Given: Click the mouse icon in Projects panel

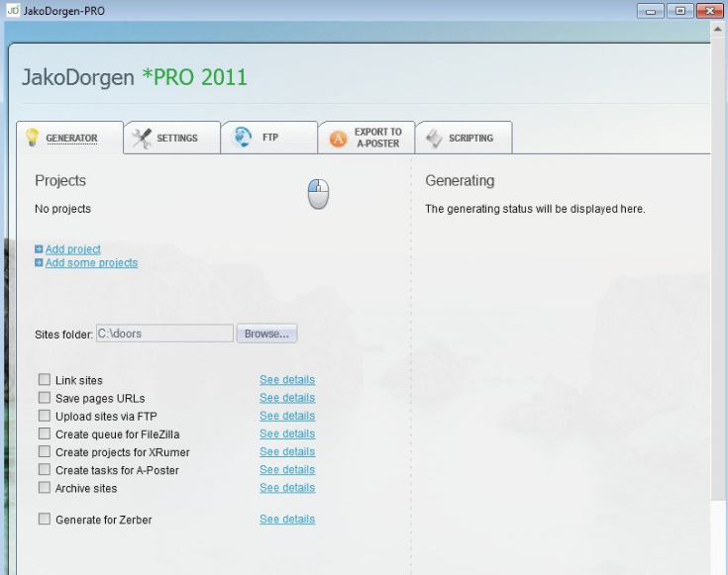Looking at the screenshot, I should point(318,194).
